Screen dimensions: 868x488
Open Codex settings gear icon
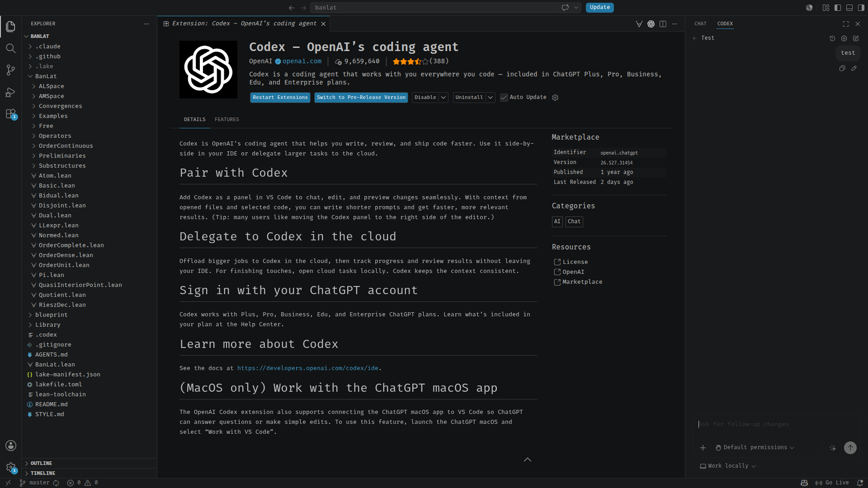844,38
